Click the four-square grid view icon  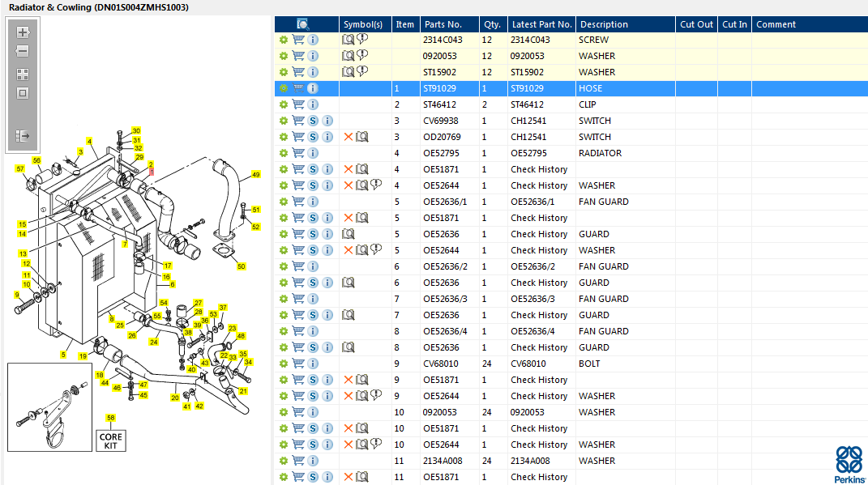point(23,74)
